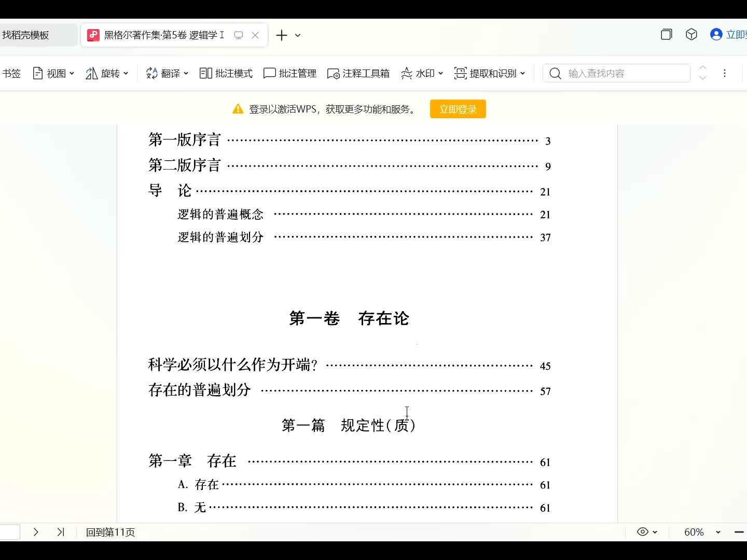The height and width of the screenshot is (560, 747).
Task: Focus the 输入查找内容 search field
Action: click(616, 74)
